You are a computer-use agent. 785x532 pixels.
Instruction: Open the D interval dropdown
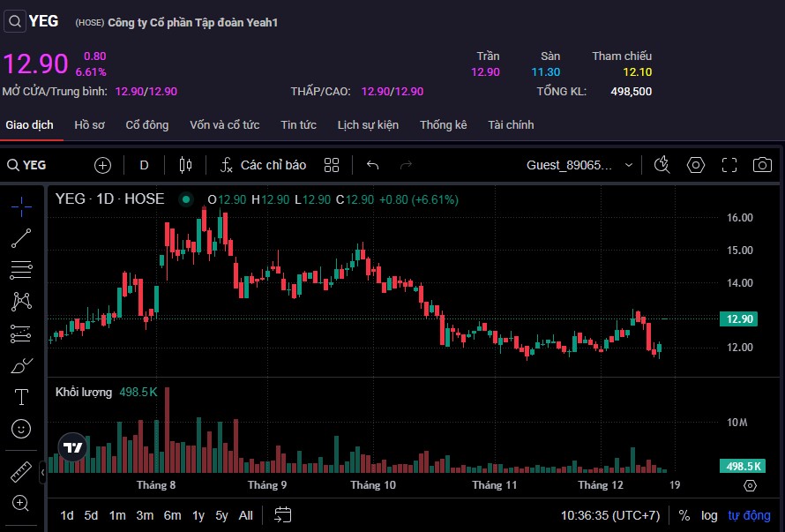click(x=145, y=165)
